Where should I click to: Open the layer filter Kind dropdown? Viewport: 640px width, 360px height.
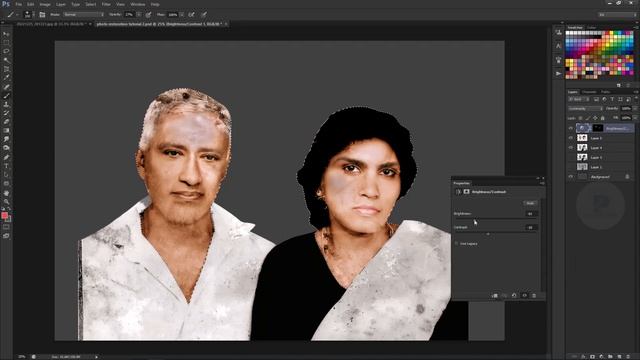point(578,99)
